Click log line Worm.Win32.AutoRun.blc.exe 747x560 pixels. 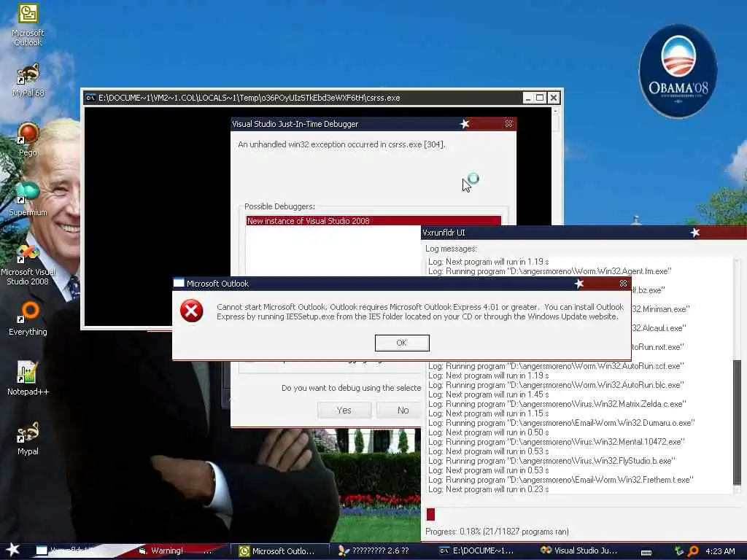556,385
